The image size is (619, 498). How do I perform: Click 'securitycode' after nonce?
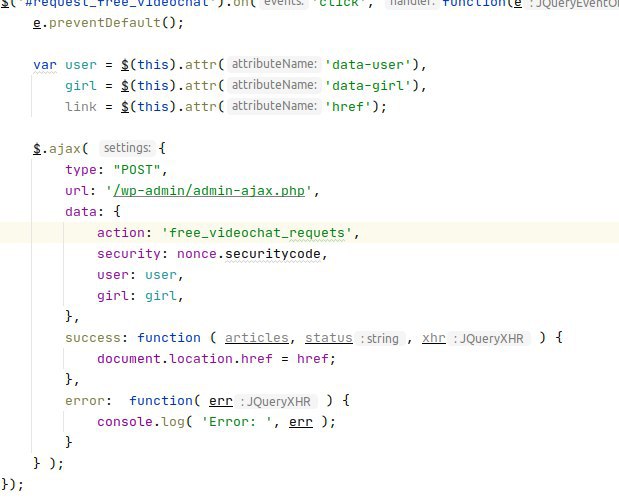click(x=272, y=254)
